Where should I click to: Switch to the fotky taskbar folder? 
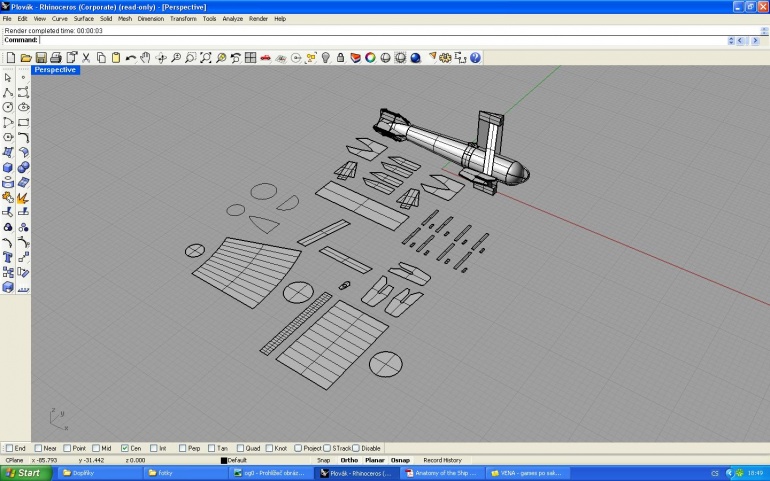[x=186, y=473]
